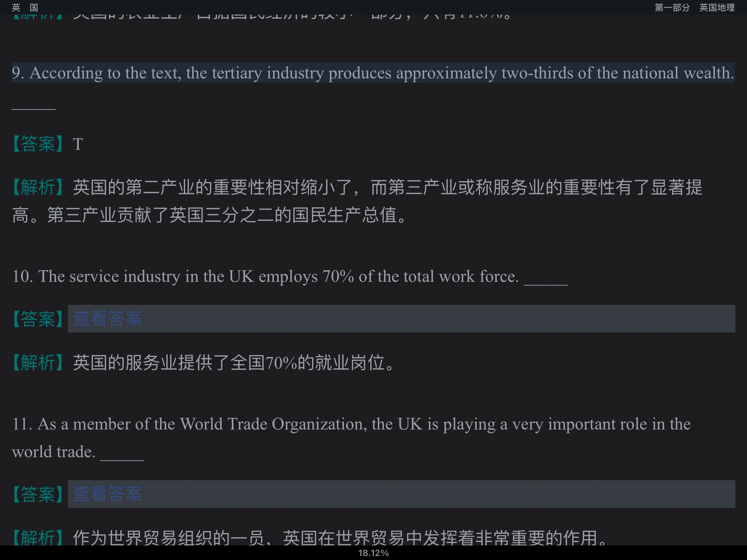
Task: Click the 【答案】 label for question 9
Action: click(38, 144)
